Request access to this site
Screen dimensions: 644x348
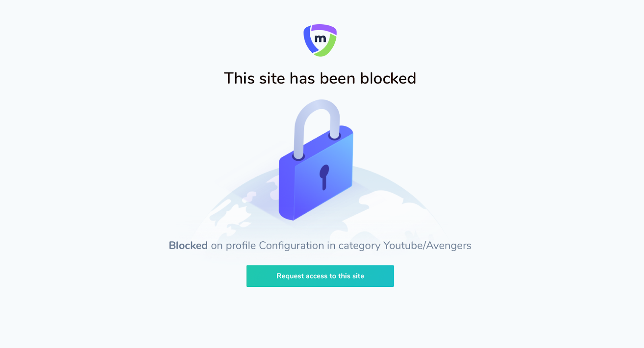[x=320, y=276]
